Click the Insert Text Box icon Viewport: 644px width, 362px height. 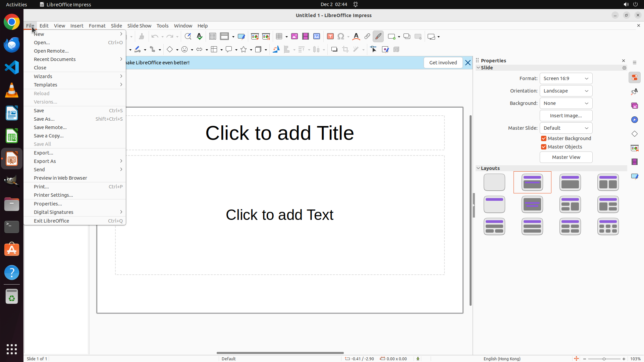pyautogui.click(x=330, y=37)
